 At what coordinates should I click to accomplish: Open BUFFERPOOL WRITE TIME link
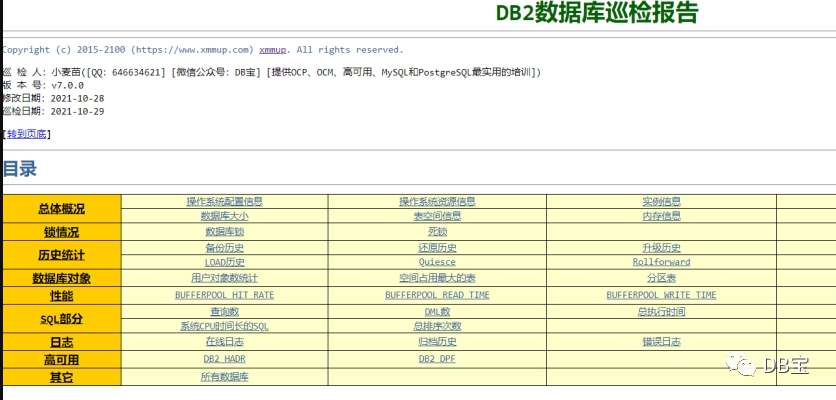661,295
